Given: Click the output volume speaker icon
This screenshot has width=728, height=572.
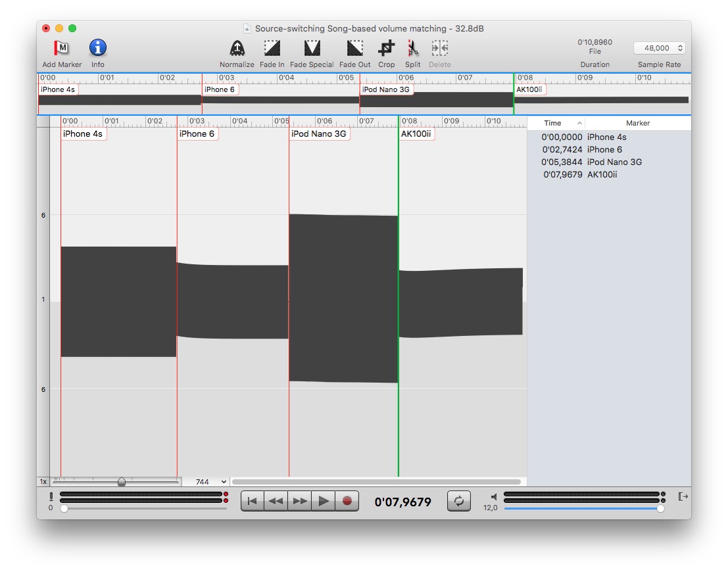Looking at the screenshot, I should pos(493,497).
